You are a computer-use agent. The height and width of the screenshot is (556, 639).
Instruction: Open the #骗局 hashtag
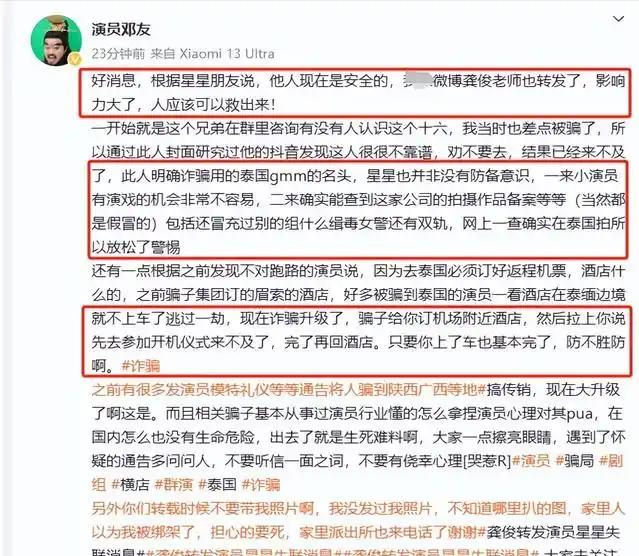pos(575,461)
